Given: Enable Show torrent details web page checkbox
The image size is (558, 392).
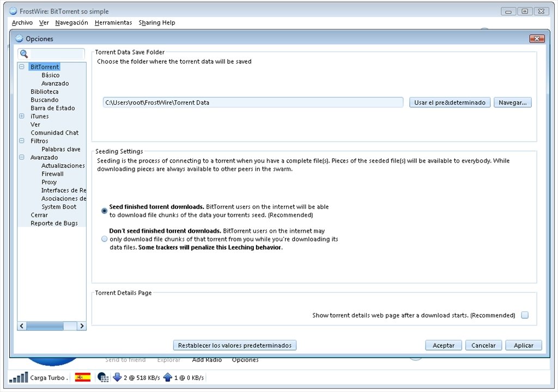Looking at the screenshot, I should pyautogui.click(x=525, y=315).
